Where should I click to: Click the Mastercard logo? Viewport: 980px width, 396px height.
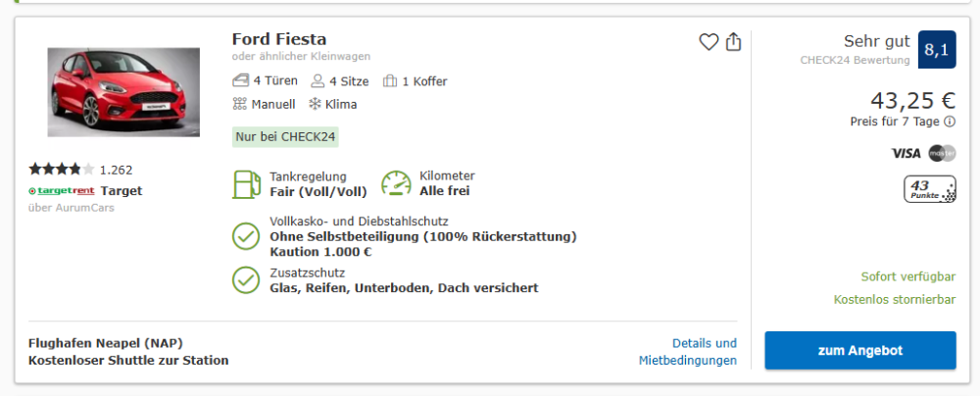coord(942,153)
